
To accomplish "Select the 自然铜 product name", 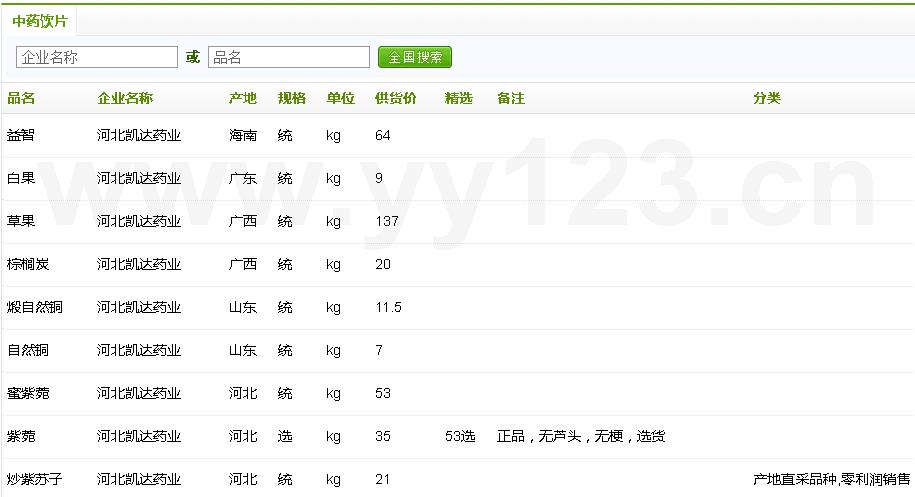I will pos(28,350).
